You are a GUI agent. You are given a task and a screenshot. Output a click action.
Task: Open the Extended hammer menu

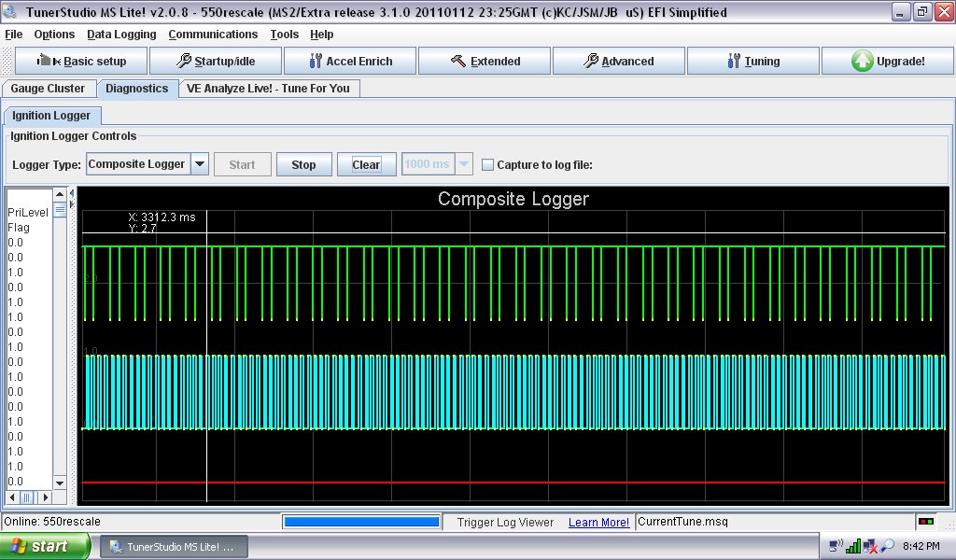pos(485,62)
